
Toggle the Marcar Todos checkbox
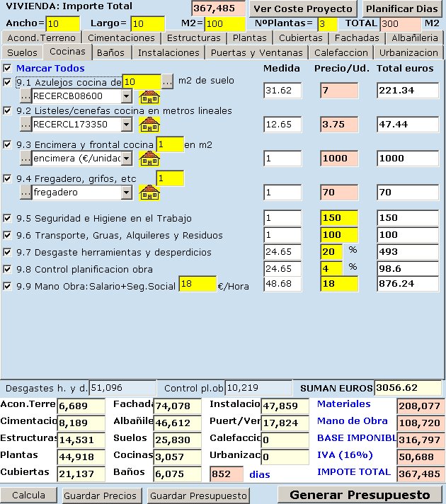(x=7, y=68)
